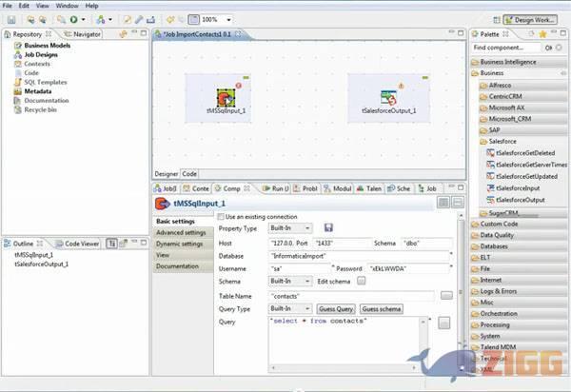Open the Help menu
Screen dimensions: 571x392
coord(91,6)
